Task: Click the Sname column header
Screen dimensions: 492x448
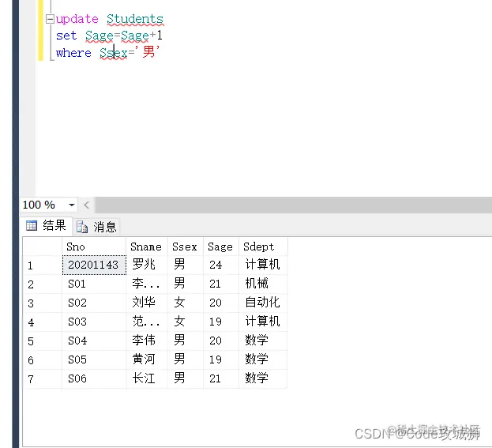Action: click(x=147, y=247)
